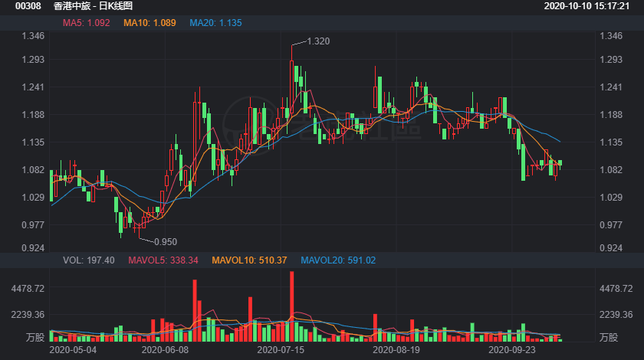Select the 2020-06-08 date axis label

pyautogui.click(x=165, y=350)
